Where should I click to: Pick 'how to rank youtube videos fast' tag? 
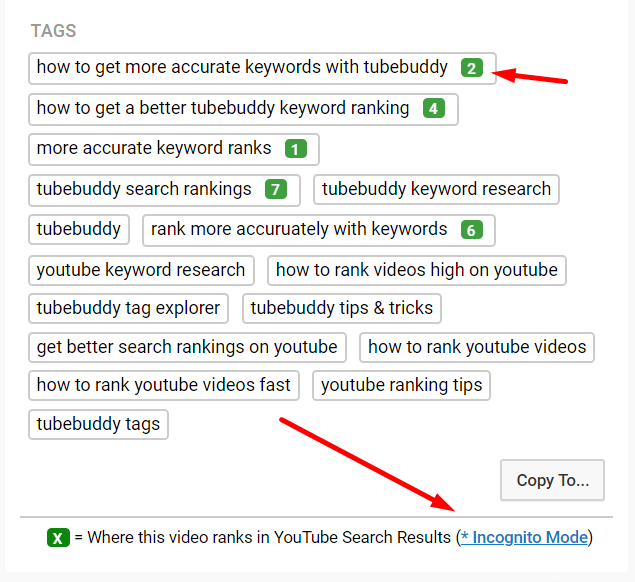[x=164, y=385]
